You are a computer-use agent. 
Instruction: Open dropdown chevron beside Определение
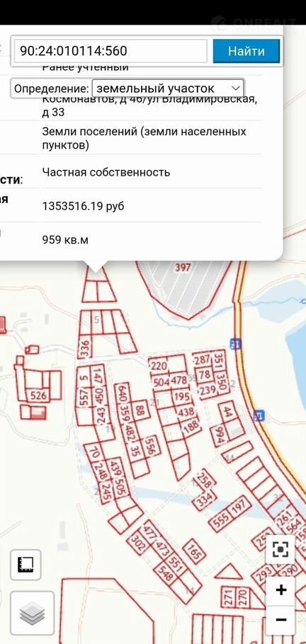pos(236,88)
